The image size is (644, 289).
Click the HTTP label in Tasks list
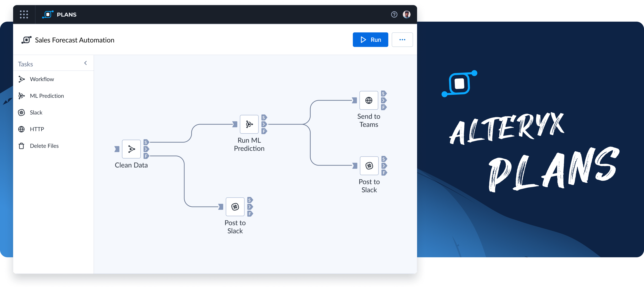[x=37, y=129]
